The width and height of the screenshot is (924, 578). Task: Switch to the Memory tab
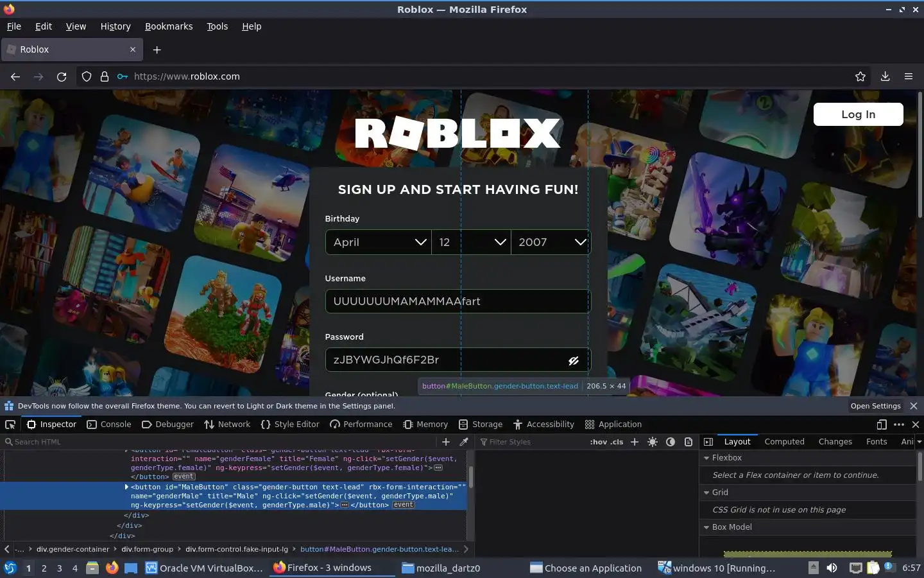pos(425,425)
